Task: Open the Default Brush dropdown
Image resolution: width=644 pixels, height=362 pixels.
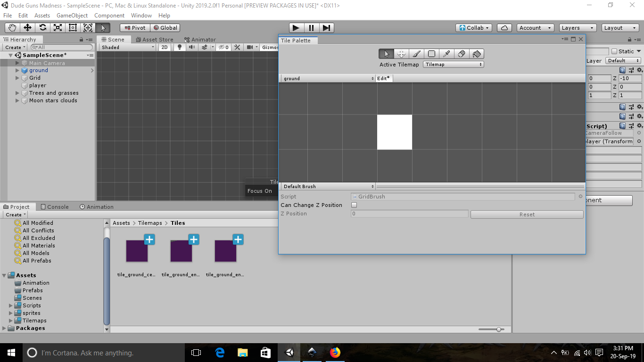Action: [x=328, y=186]
